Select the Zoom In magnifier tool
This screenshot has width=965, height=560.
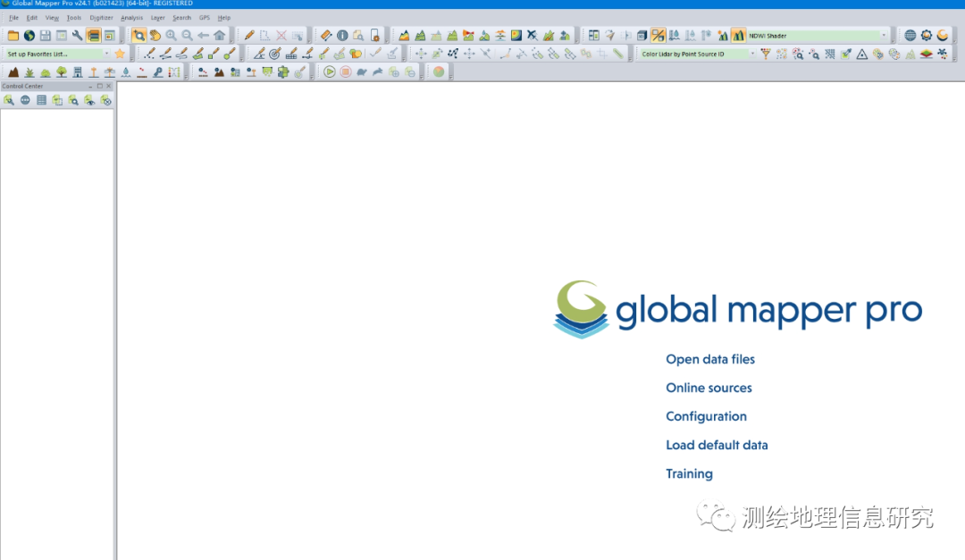coord(172,35)
